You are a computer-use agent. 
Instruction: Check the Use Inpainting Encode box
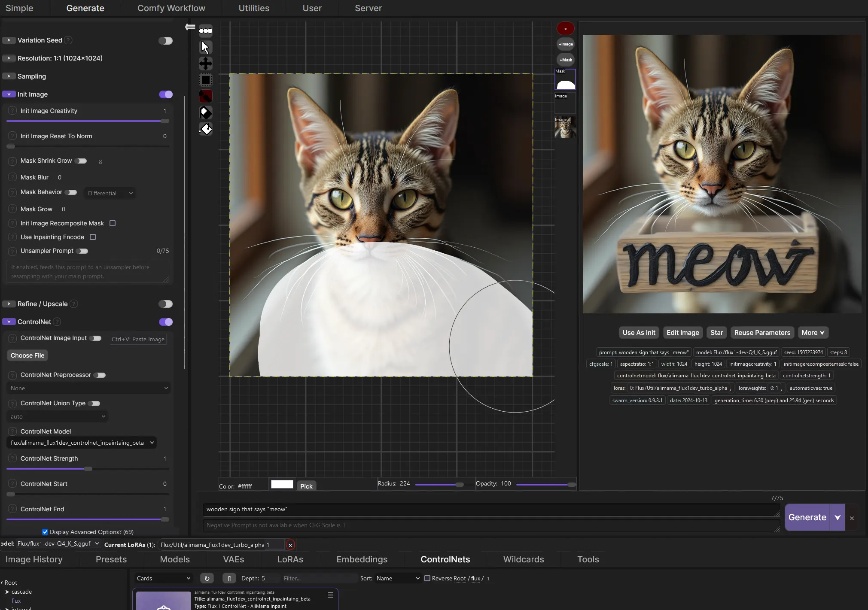click(93, 237)
